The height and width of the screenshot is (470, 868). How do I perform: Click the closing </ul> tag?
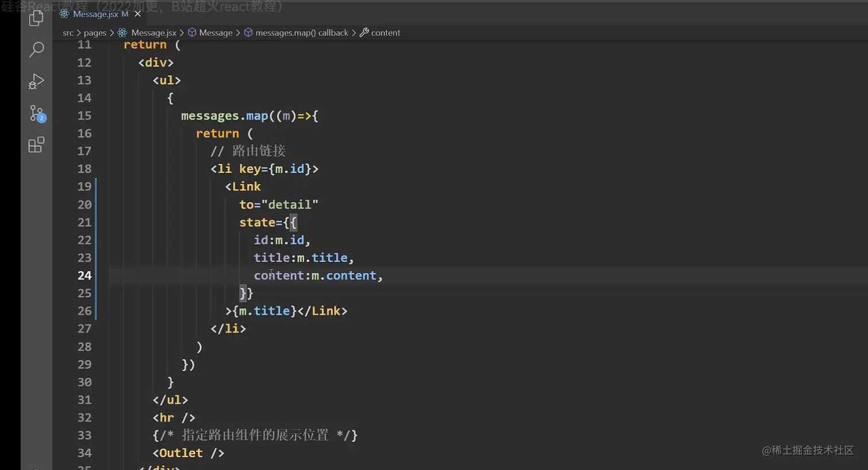point(170,400)
